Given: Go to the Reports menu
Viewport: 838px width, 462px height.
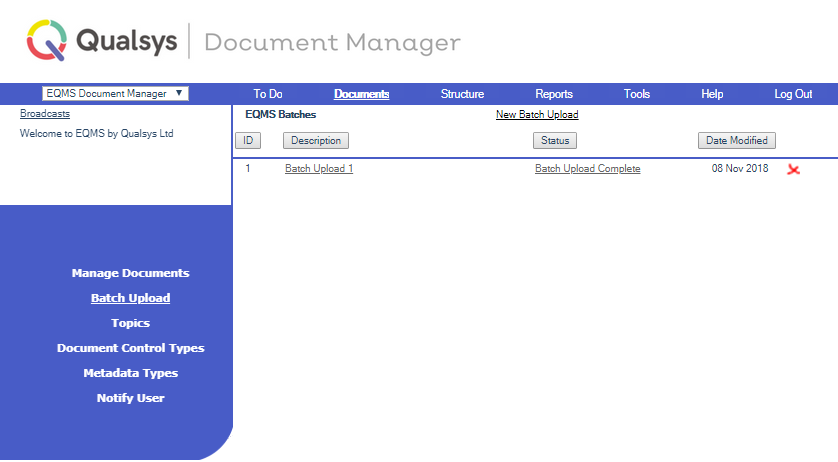Looking at the screenshot, I should click(x=554, y=94).
